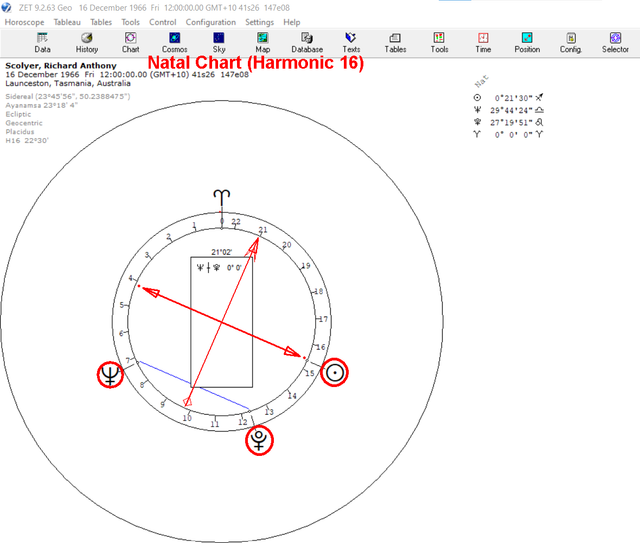Open the Tables toolbar icon
The height and width of the screenshot is (543, 640).
point(395,43)
